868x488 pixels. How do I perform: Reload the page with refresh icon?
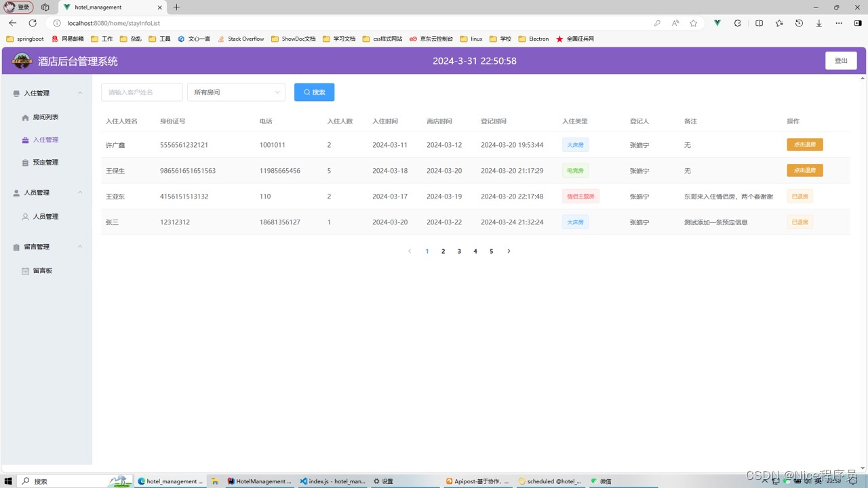pos(32,23)
